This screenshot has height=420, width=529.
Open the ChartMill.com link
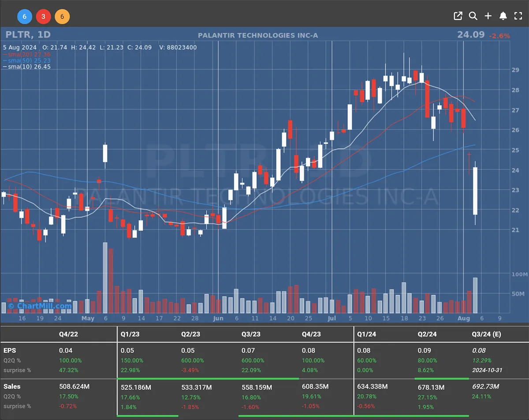tap(40, 306)
